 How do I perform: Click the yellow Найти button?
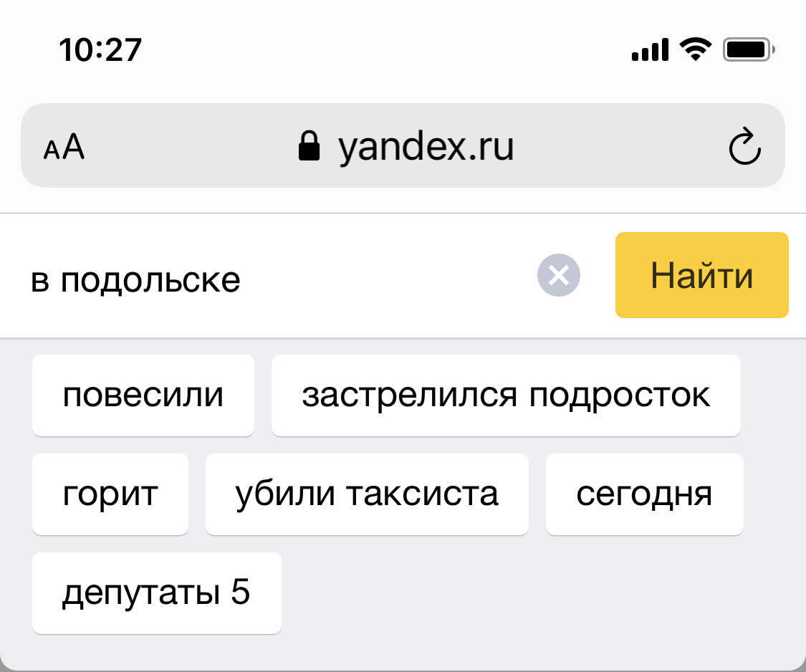click(701, 275)
